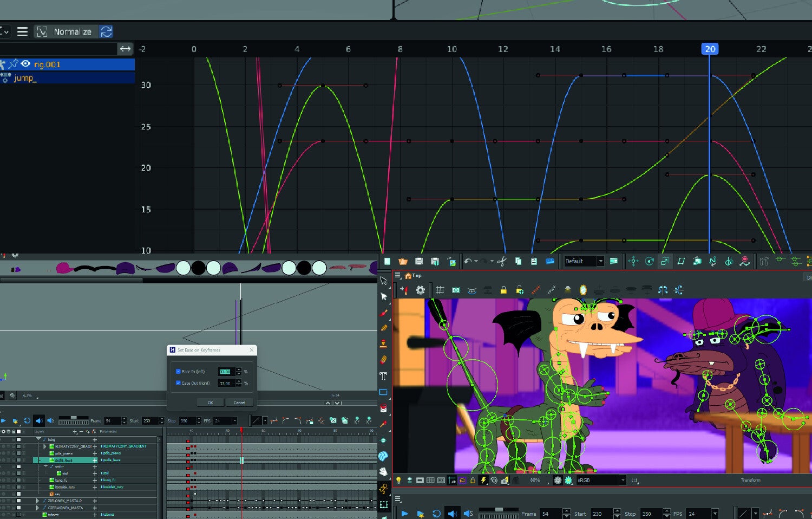Toggle visibility eye for rig.001
This screenshot has width=812, height=519.
(25, 64)
